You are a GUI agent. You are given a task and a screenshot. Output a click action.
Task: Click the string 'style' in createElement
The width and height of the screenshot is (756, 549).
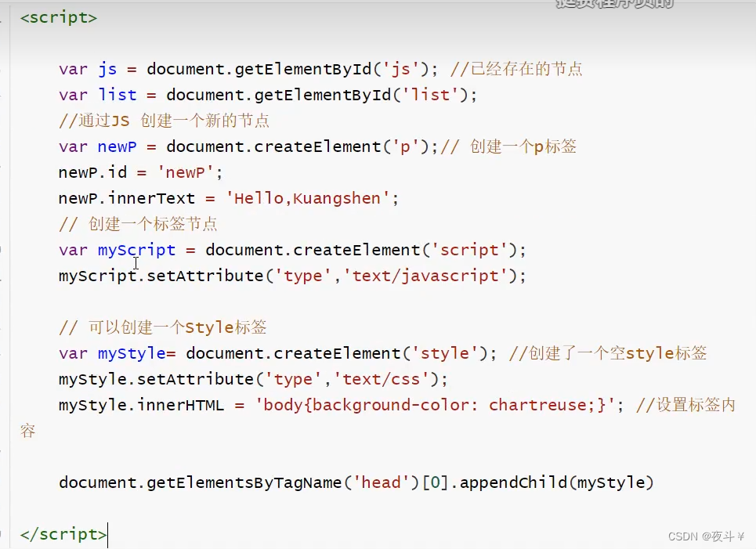444,354
